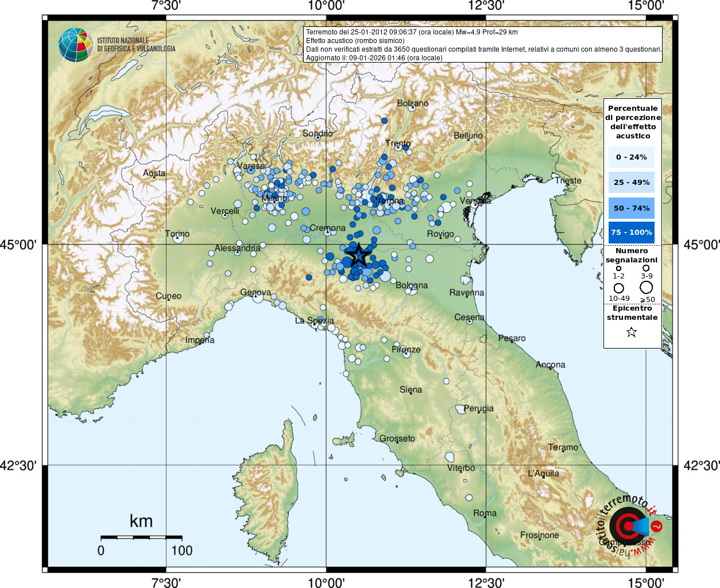Click the Milano city label

tap(274, 198)
